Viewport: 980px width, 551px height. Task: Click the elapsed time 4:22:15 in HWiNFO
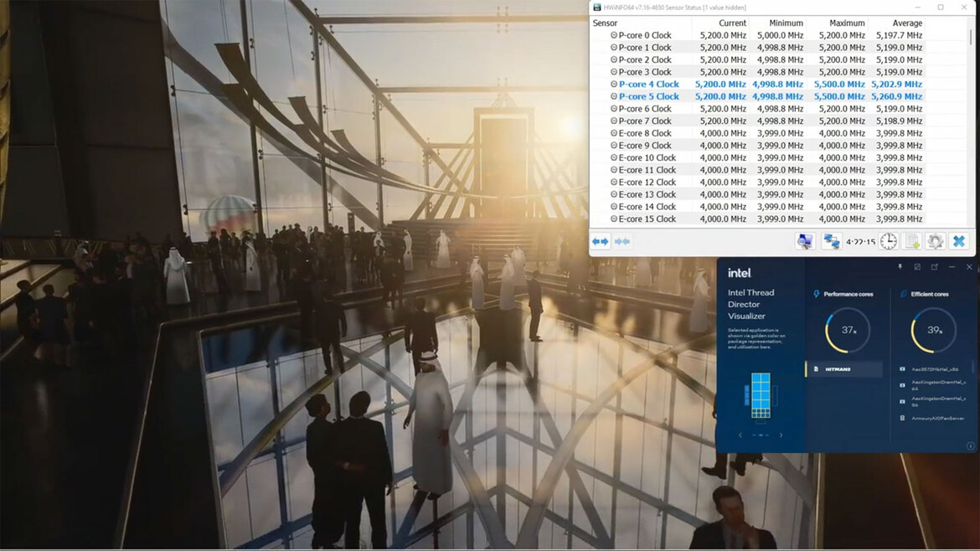[860, 242]
